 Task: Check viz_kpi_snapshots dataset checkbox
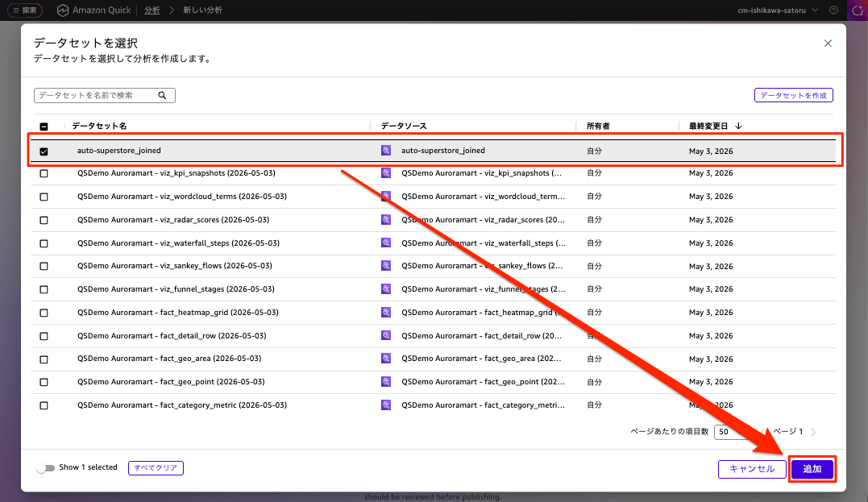tap(44, 174)
